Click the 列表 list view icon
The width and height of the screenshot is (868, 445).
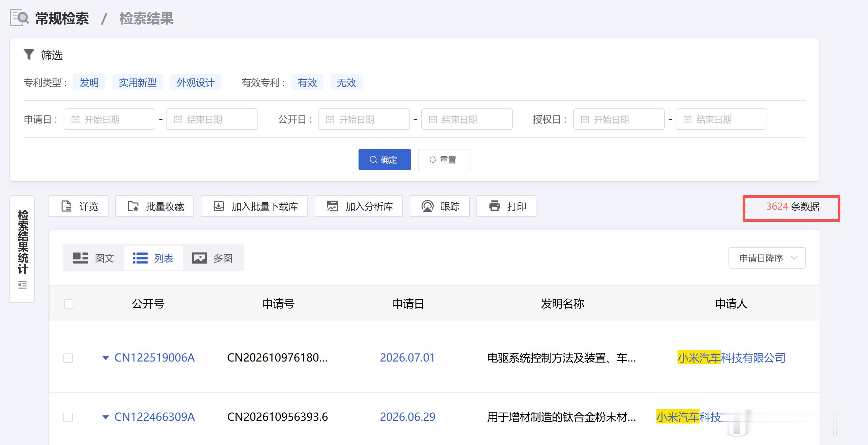click(140, 258)
